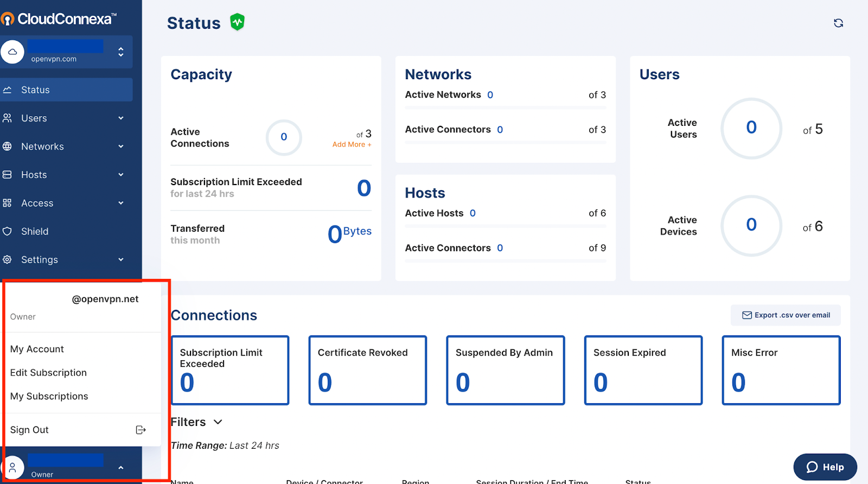
Task: Click the Networks Active Networks count
Action: coord(490,95)
